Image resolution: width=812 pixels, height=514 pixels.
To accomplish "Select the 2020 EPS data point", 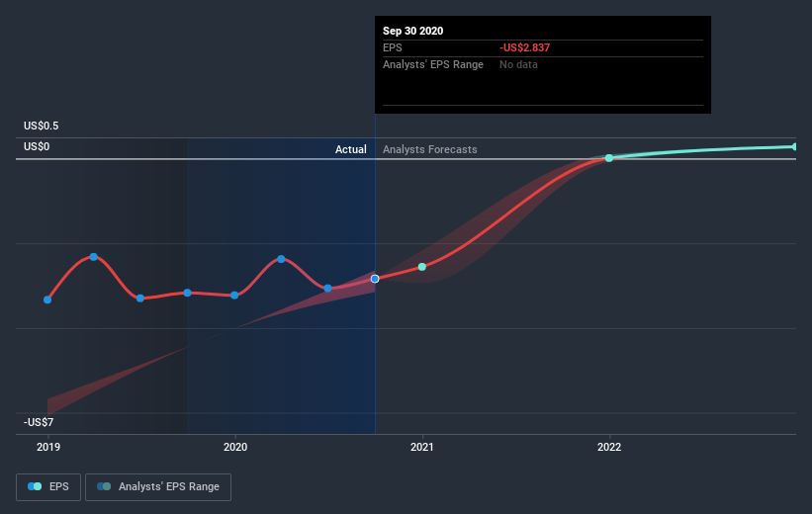I will pyautogui.click(x=234, y=295).
